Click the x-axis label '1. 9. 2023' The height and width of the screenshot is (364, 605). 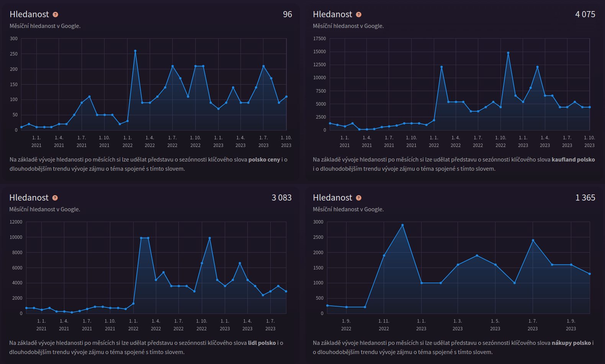click(571, 325)
